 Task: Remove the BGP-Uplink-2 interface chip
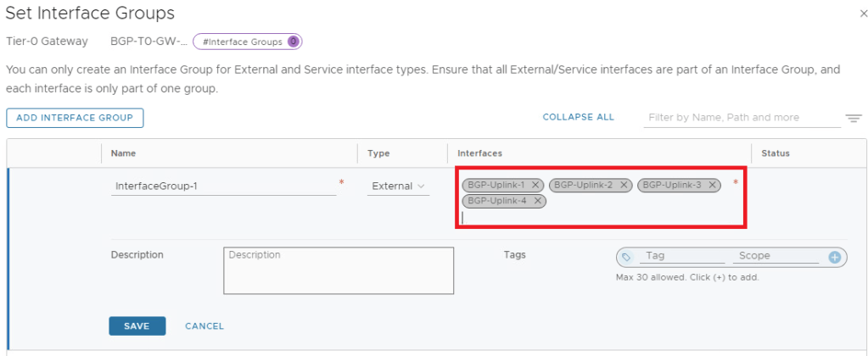624,185
